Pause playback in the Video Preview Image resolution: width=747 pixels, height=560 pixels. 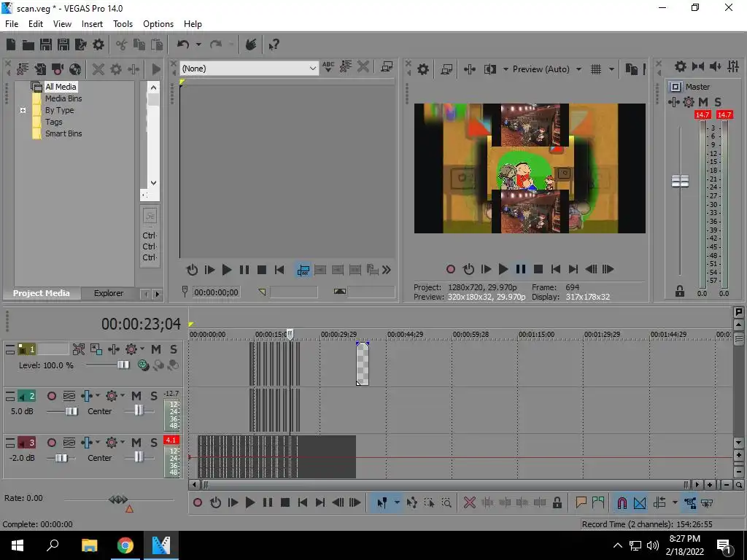(521, 270)
